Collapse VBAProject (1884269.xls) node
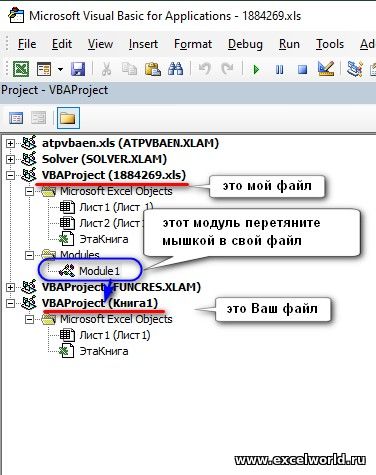Viewport: 376px width, 475px height. point(10,175)
